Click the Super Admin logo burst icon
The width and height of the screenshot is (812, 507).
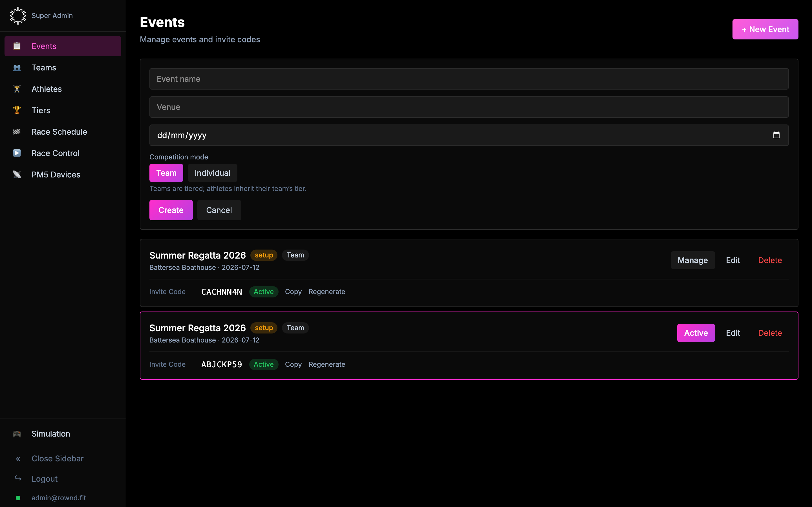click(18, 15)
